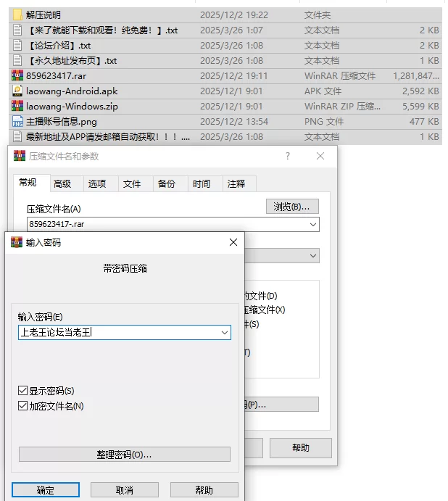Click the 浏览(B)... button
Viewport: 448px width, 501px height.
292,207
